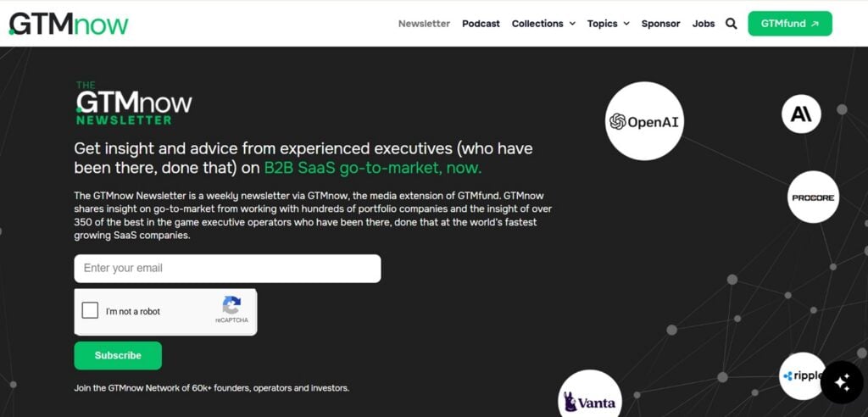This screenshot has width=868, height=417.
Task: Click the search magnifier icon
Action: (x=731, y=24)
